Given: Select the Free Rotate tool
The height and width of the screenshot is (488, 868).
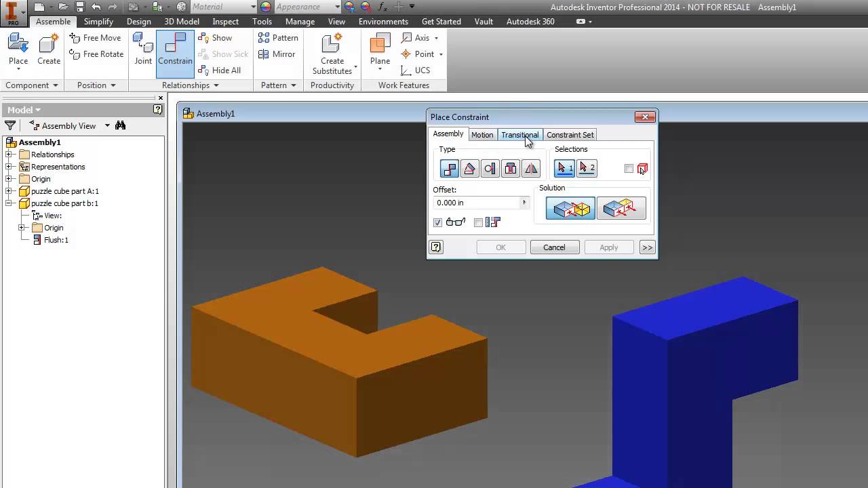Looking at the screenshot, I should point(96,54).
